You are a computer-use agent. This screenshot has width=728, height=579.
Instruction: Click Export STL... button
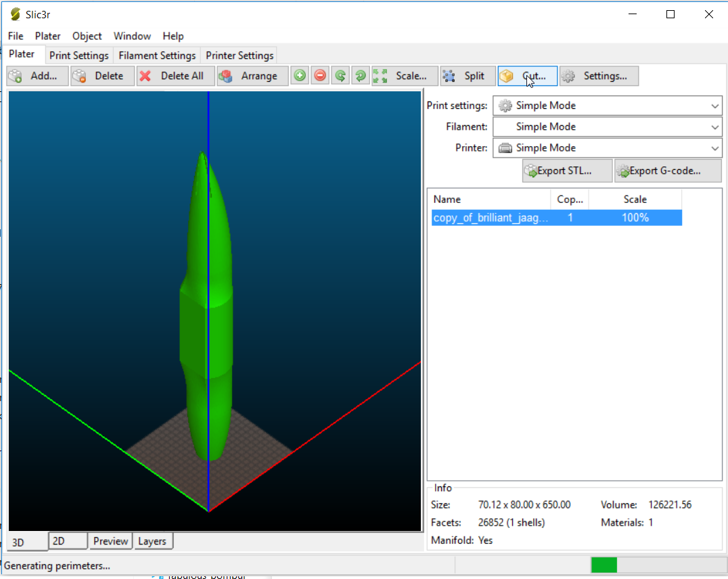tap(567, 171)
